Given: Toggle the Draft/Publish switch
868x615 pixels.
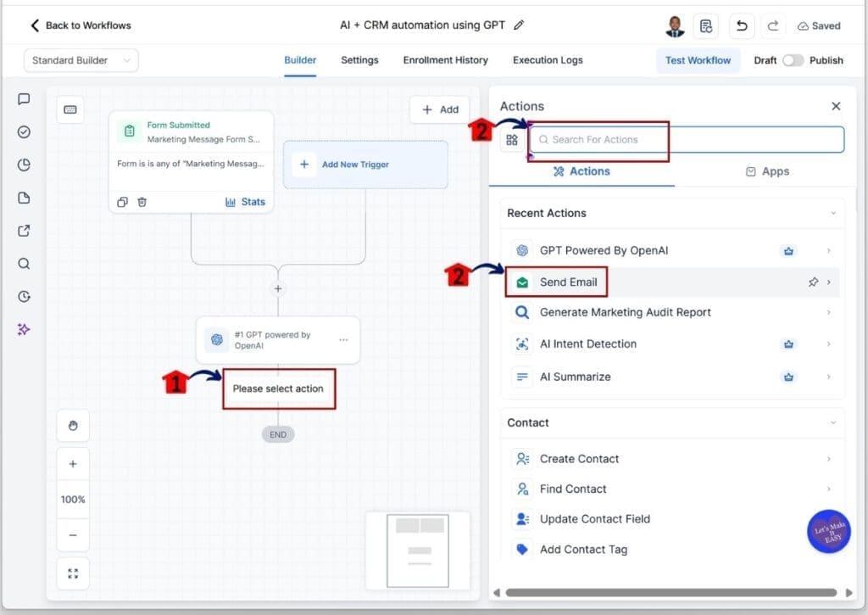Looking at the screenshot, I should pos(793,60).
